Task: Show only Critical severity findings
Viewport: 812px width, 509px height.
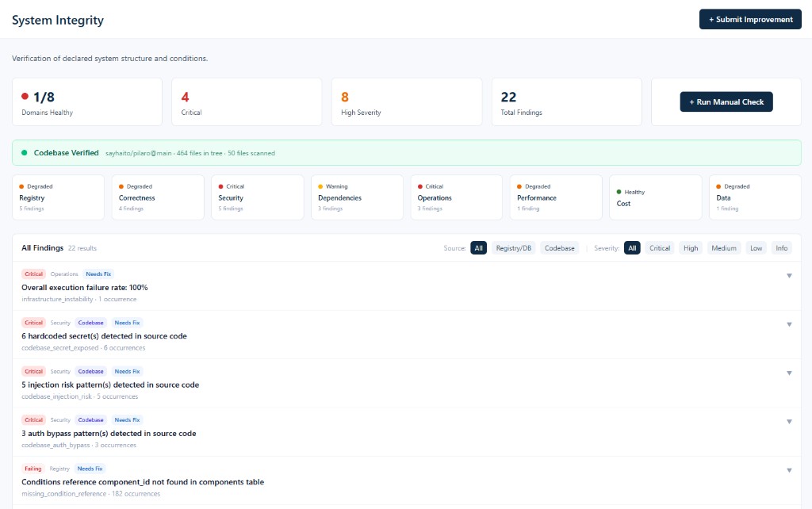Action: coord(660,248)
